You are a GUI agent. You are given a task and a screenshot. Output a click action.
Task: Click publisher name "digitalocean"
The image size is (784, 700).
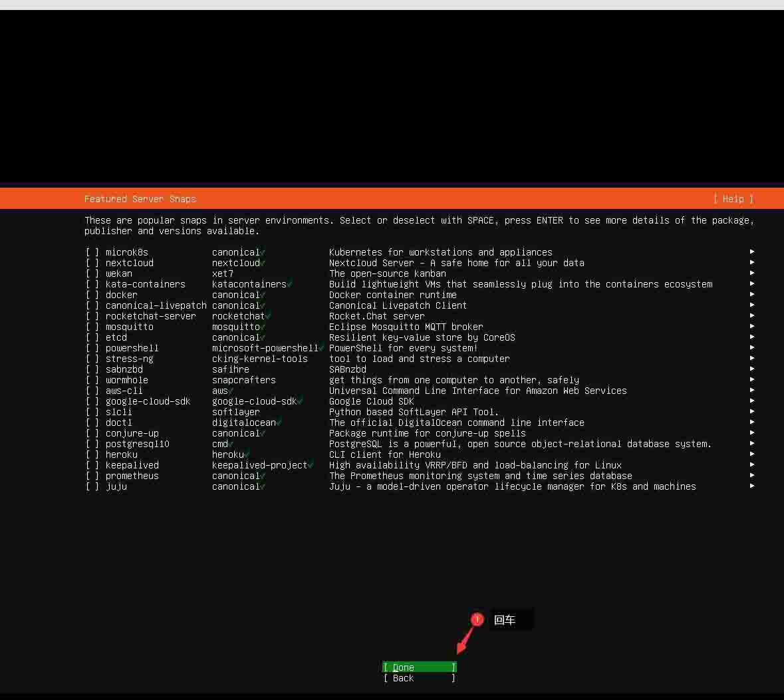(244, 423)
